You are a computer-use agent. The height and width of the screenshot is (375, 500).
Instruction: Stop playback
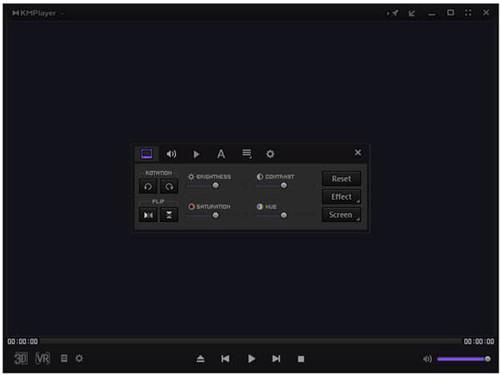pos(301,359)
